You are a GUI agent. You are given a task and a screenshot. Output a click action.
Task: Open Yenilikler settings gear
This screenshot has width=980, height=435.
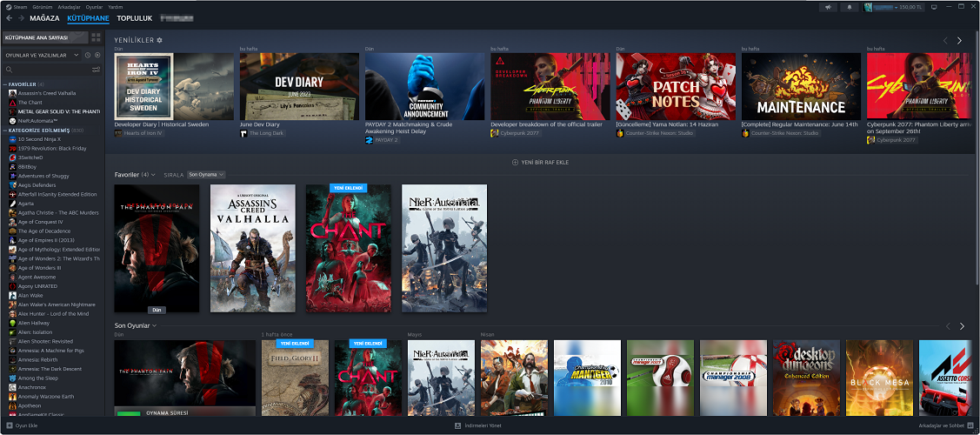tap(159, 40)
